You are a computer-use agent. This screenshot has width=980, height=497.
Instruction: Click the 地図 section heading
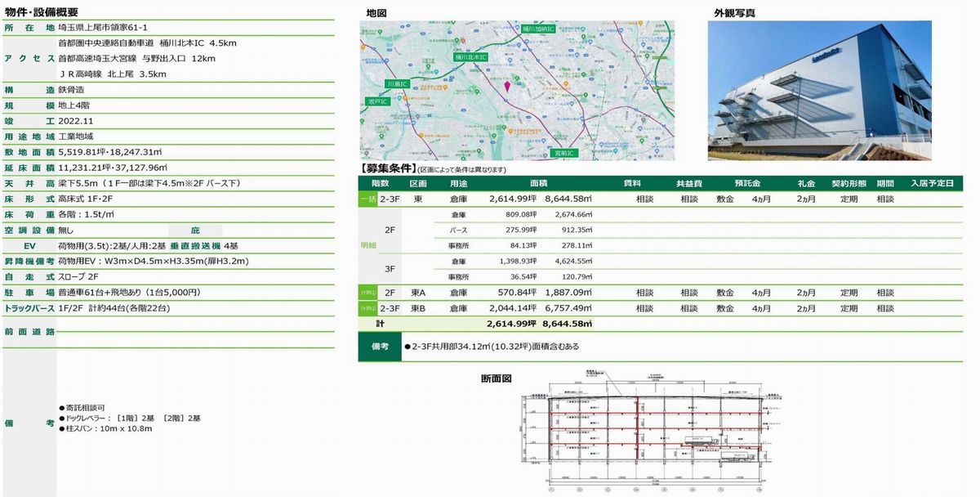click(x=376, y=13)
